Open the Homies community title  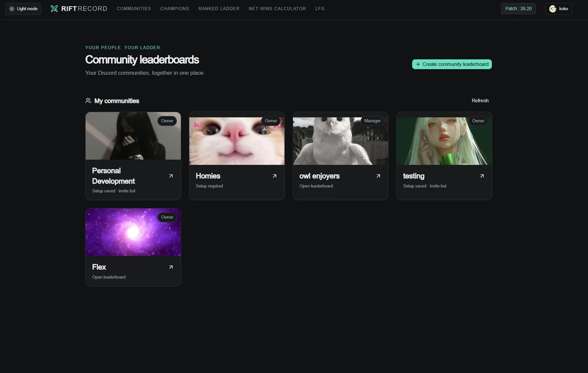click(208, 176)
